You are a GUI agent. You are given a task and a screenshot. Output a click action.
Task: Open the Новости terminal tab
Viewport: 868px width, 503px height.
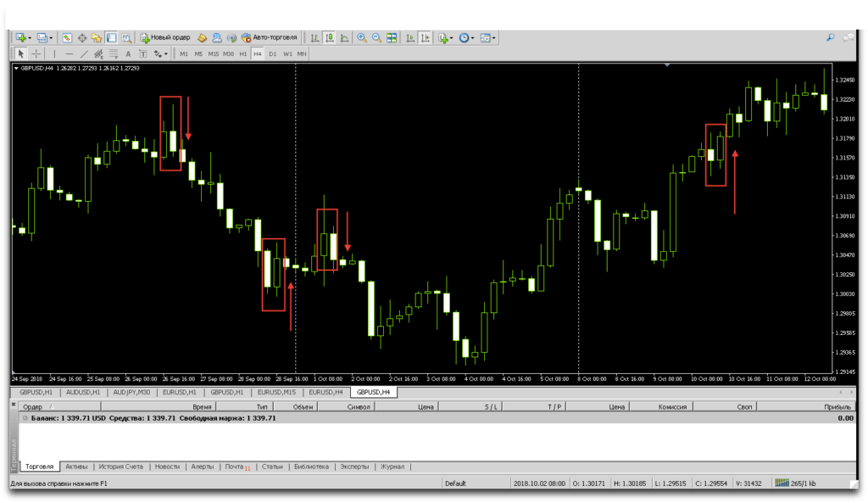(x=167, y=467)
